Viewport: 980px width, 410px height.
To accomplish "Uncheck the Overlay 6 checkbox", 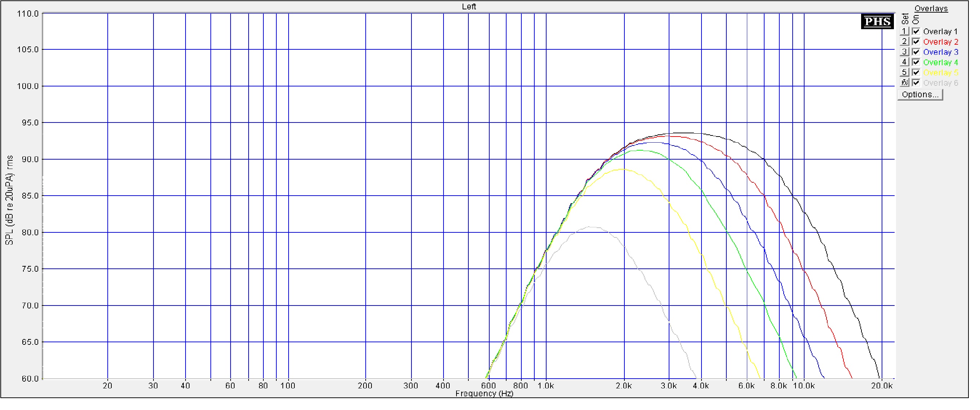I will 916,83.
